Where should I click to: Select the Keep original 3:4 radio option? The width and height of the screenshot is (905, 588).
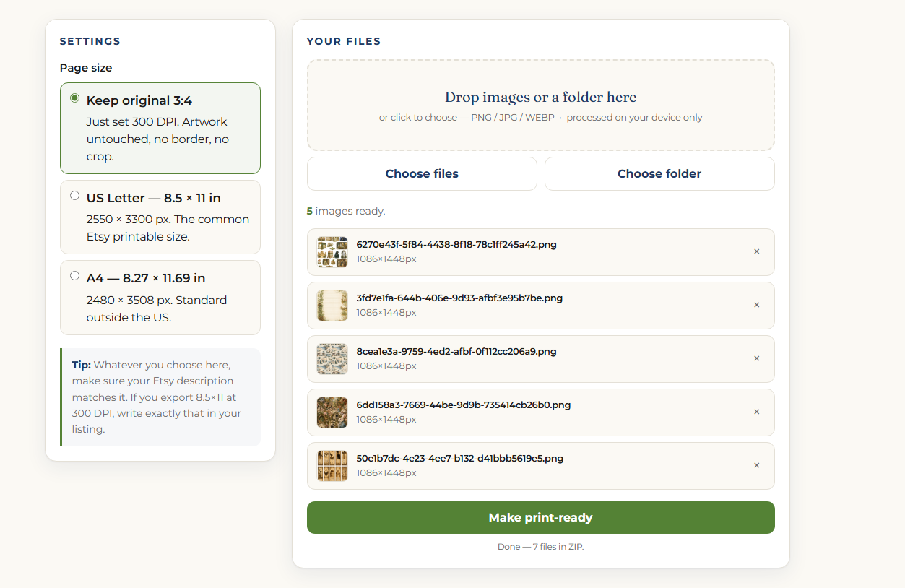click(x=75, y=98)
